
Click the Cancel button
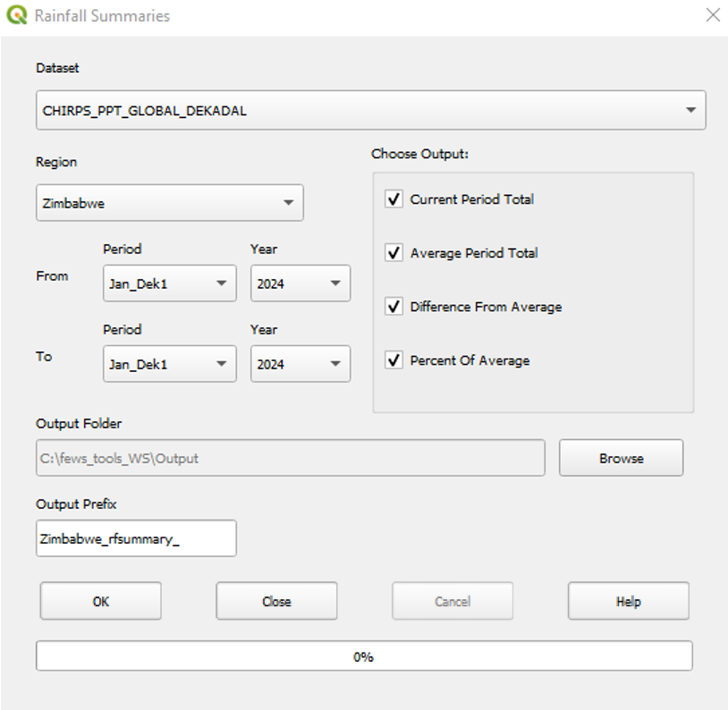click(x=453, y=601)
